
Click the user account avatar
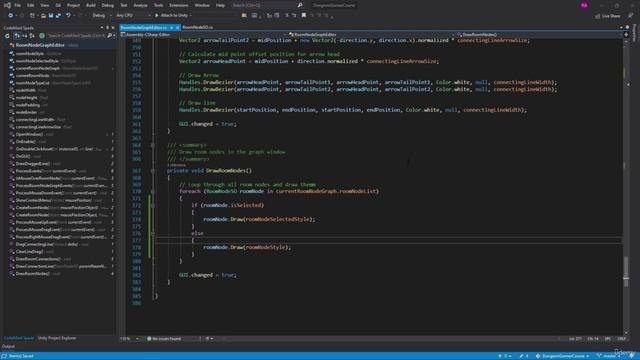coord(584,5)
